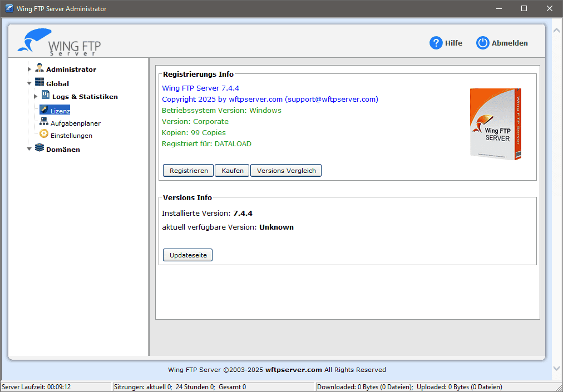Click the page scrollbar up arrow

point(556,30)
